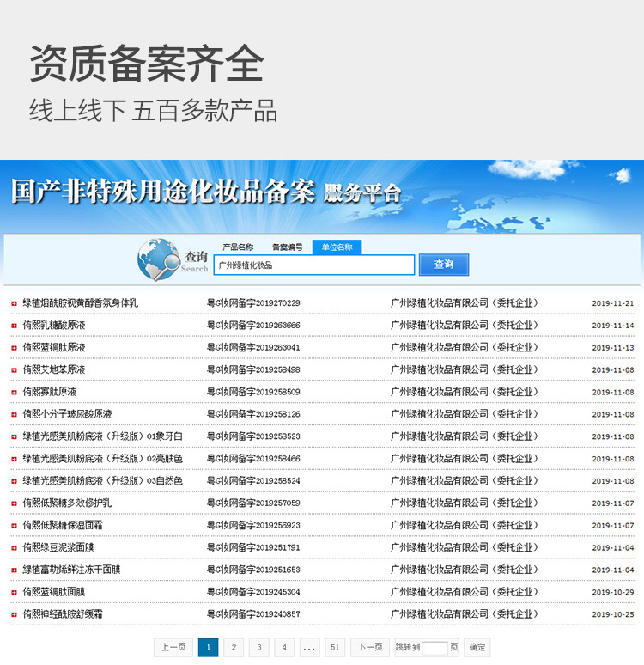Click red bullet icon beside 绿植烟酰胺视黄醇香氛身体乳
The width and height of the screenshot is (644, 665).
click(x=14, y=303)
